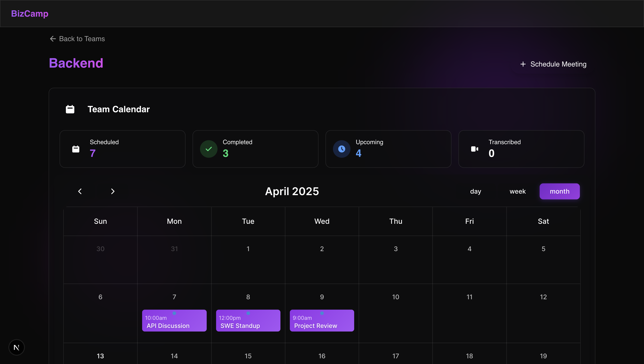Click the Scheduled calendar icon
The image size is (644, 364).
[76, 149]
